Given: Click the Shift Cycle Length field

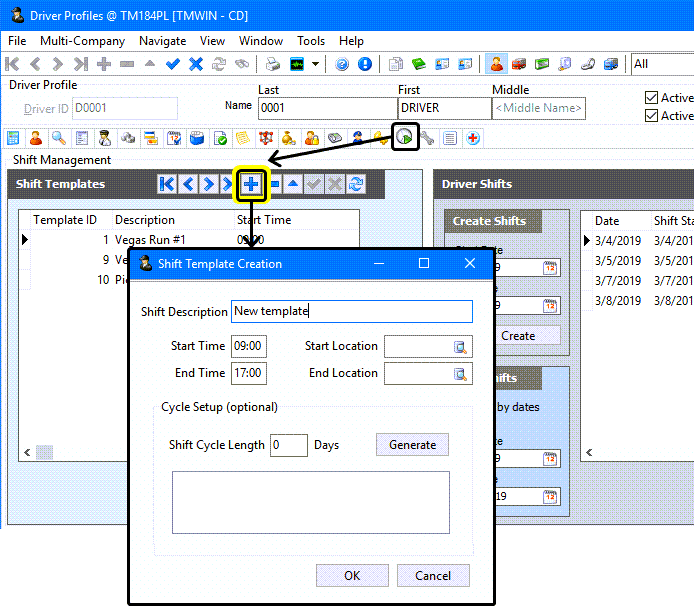Looking at the screenshot, I should pyautogui.click(x=288, y=445).
